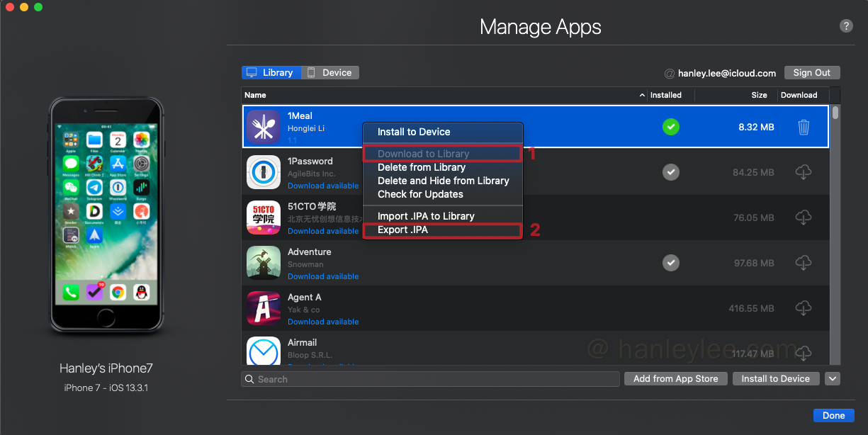Click the Done button
Image resolution: width=868 pixels, height=435 pixels.
[x=834, y=416]
